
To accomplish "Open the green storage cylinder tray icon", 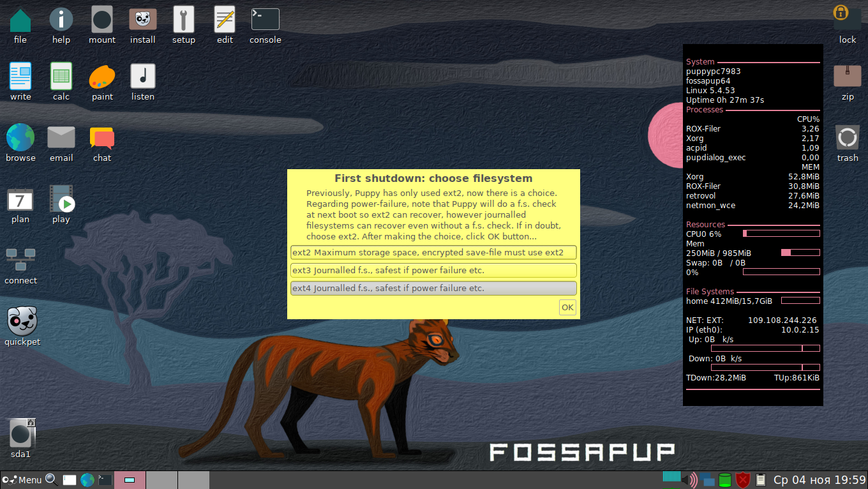I will click(x=724, y=479).
